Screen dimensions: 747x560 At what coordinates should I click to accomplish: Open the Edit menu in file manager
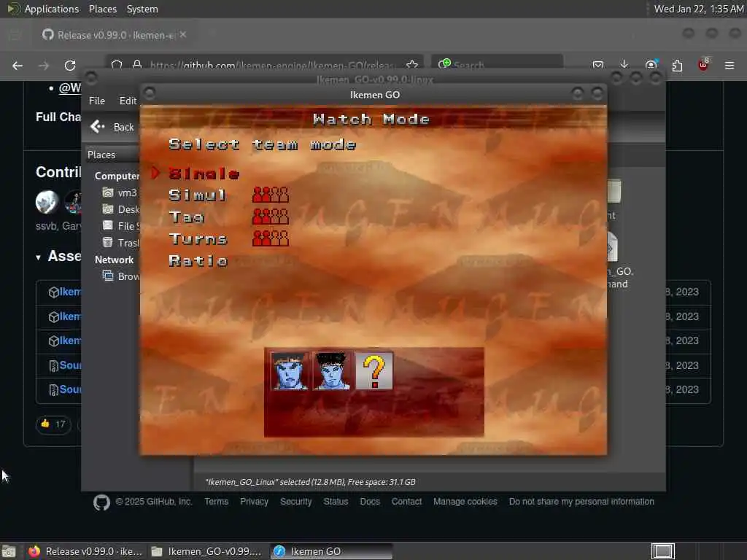click(128, 101)
